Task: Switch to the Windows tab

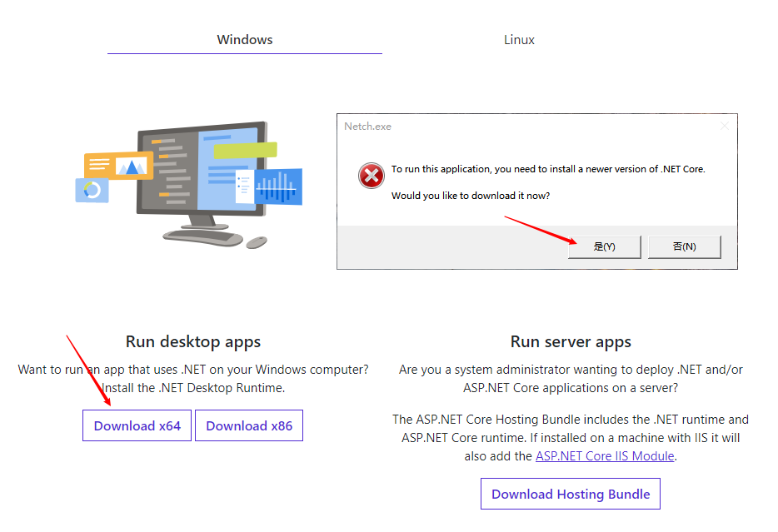Action: point(244,40)
